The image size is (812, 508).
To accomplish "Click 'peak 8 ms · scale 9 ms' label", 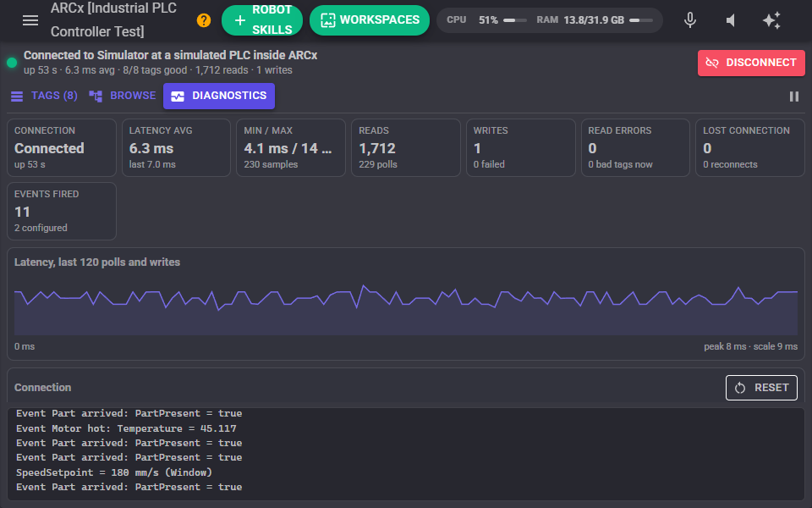I will [750, 346].
